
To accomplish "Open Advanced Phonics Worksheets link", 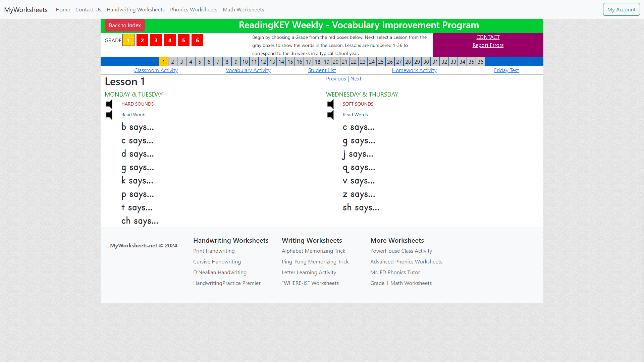I will coord(406,262).
